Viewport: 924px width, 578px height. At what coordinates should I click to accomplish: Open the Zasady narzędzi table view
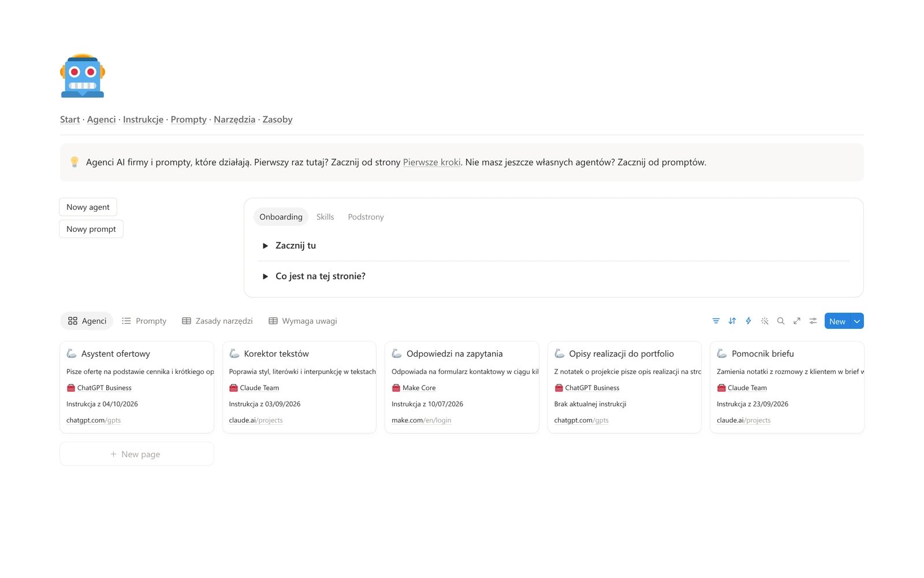pos(217,321)
